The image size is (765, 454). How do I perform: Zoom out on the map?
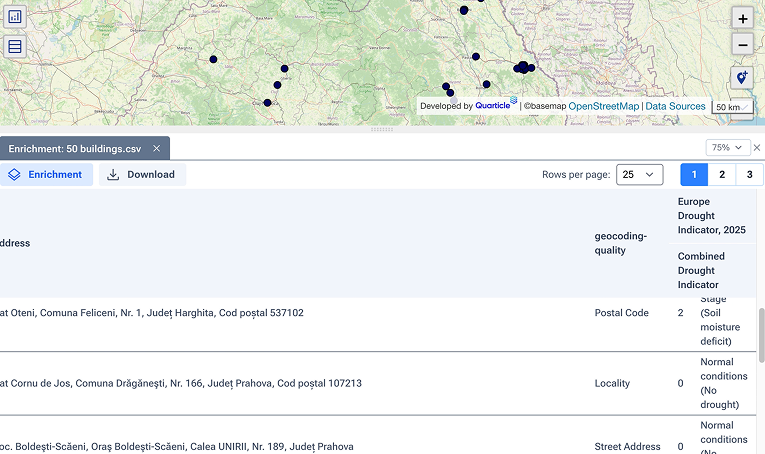point(743,45)
